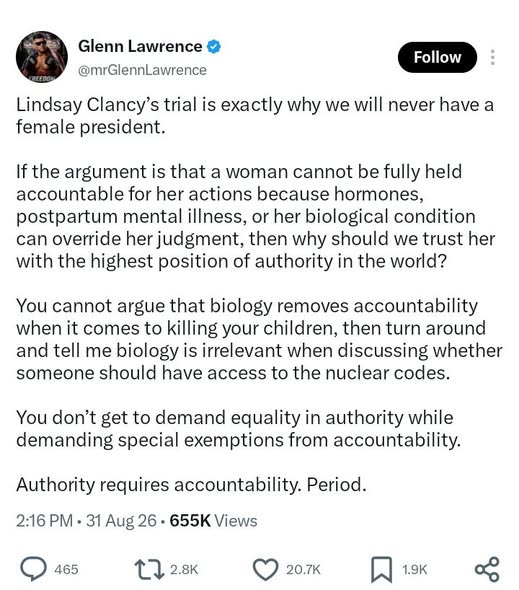Click the share icon

tap(487, 569)
